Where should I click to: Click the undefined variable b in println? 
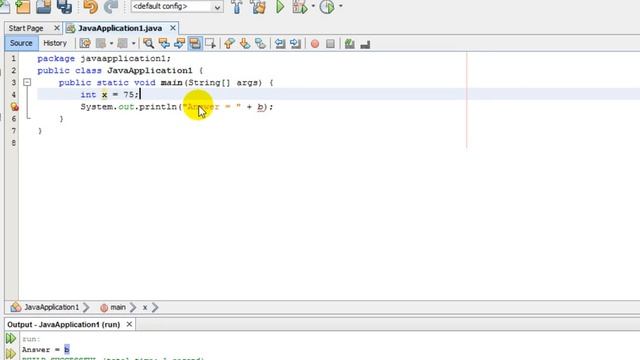tap(260, 107)
